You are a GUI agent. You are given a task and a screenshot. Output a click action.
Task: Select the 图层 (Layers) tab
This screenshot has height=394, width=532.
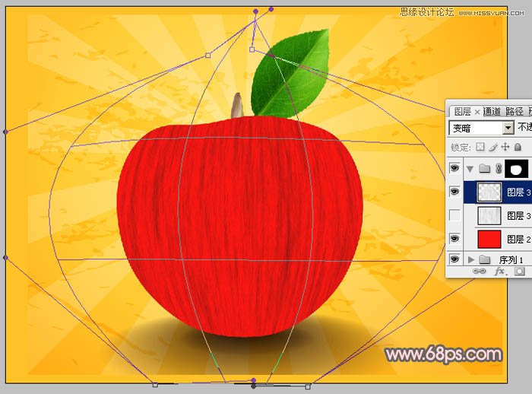(462, 111)
